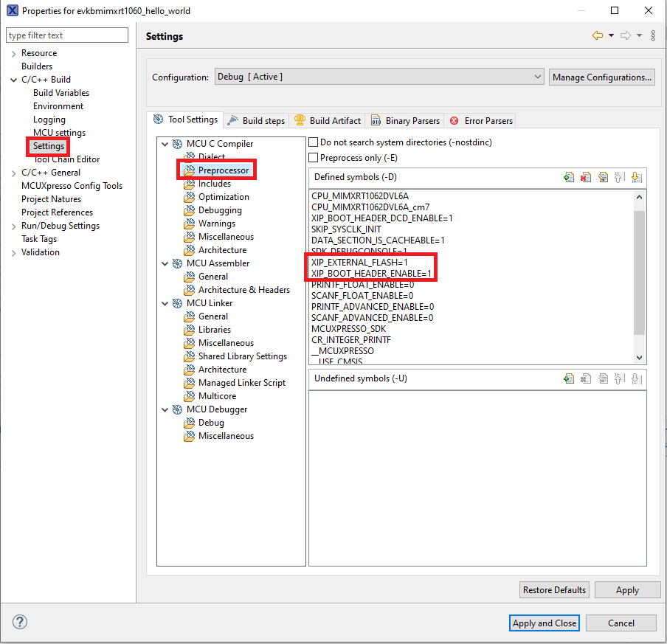Image resolution: width=667 pixels, height=644 pixels.
Task: Open the back history dropdown arrow
Action: [611, 35]
